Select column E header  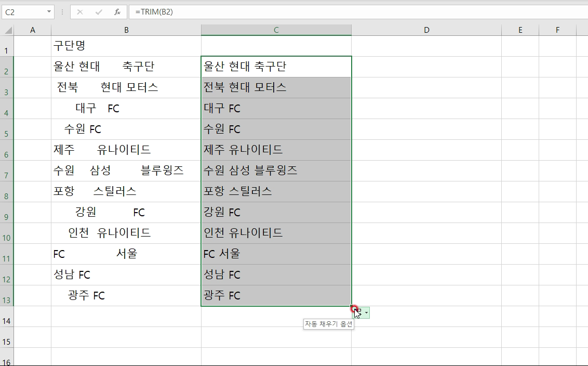point(520,30)
